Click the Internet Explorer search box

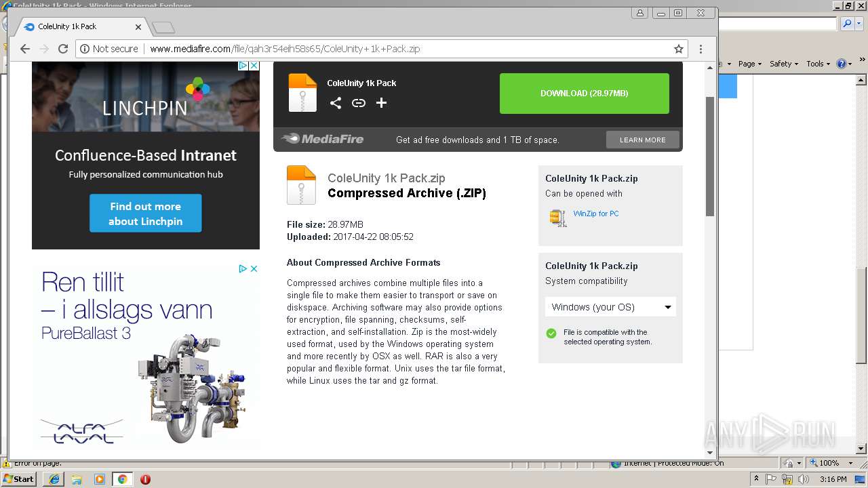778,24
